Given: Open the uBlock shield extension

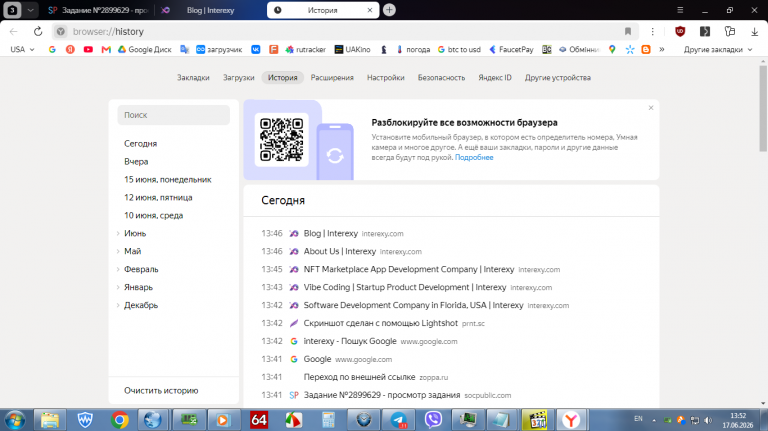Looking at the screenshot, I should pos(680,31).
